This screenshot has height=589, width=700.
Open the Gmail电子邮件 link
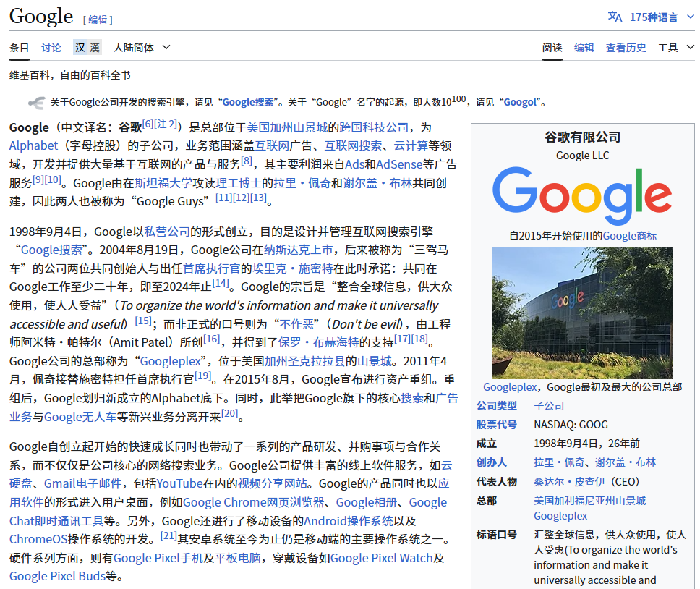click(82, 483)
